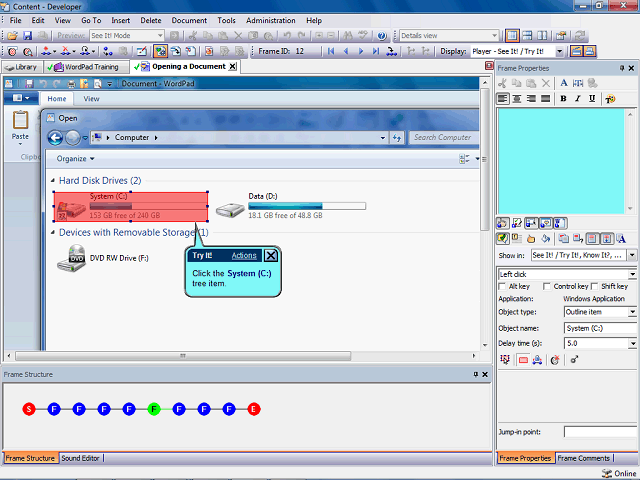
Task: Toggle Underline in Frame Properties
Action: [x=592, y=99]
